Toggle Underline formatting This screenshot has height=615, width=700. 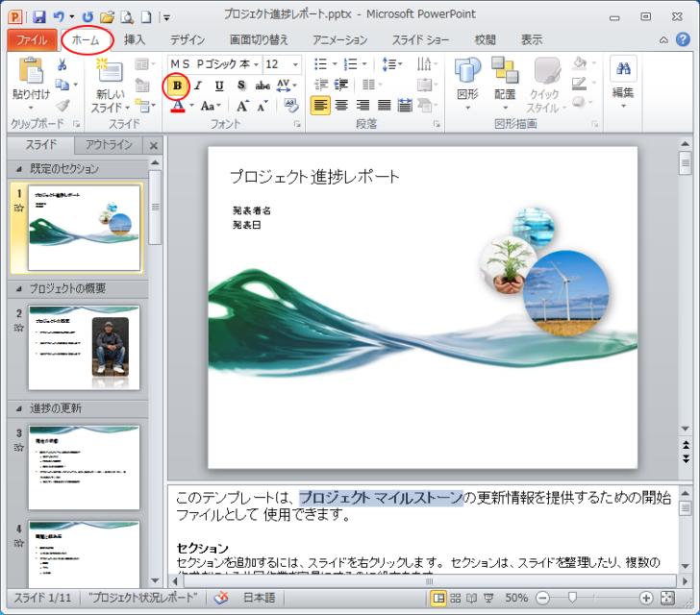(x=219, y=86)
